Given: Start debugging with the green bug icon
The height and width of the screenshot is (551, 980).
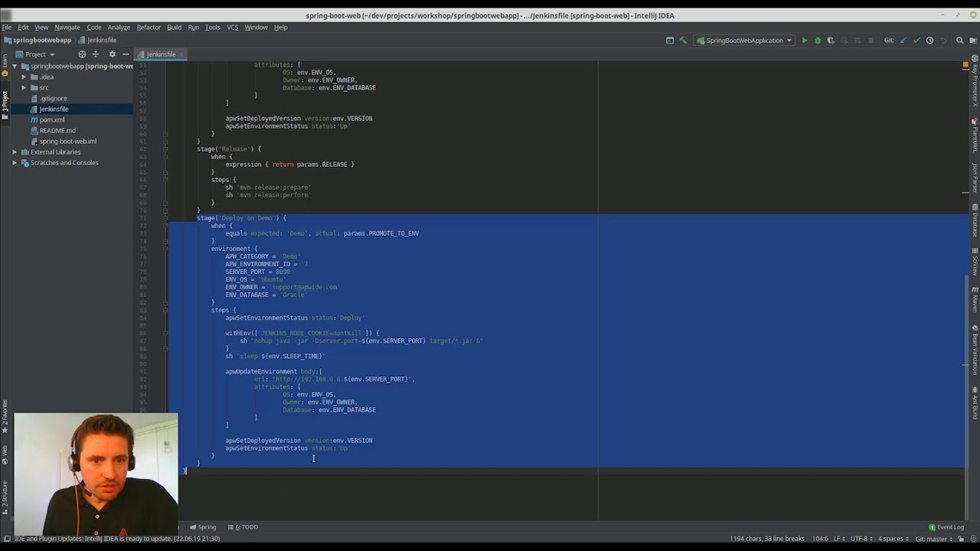Looking at the screenshot, I should click(x=817, y=41).
